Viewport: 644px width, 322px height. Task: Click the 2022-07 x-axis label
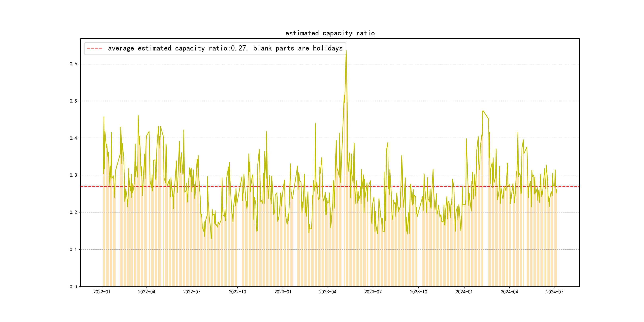click(192, 292)
